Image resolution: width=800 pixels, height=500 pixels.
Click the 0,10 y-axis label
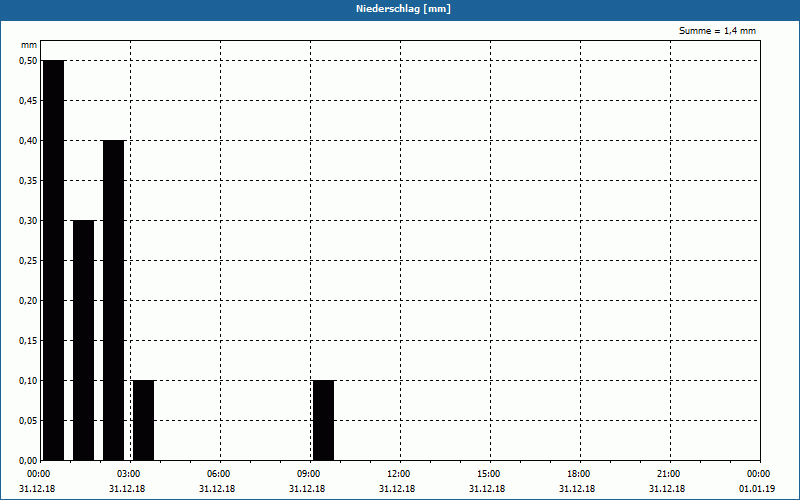[x=28, y=381]
